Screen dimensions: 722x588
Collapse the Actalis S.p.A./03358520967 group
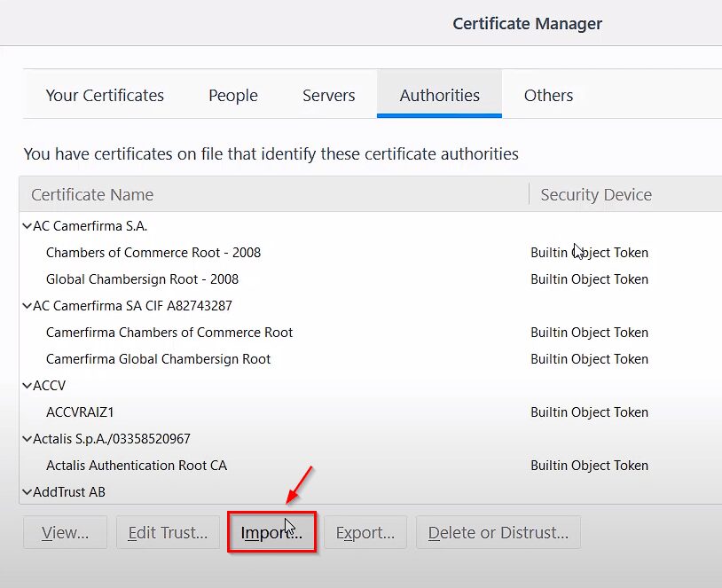(27, 439)
